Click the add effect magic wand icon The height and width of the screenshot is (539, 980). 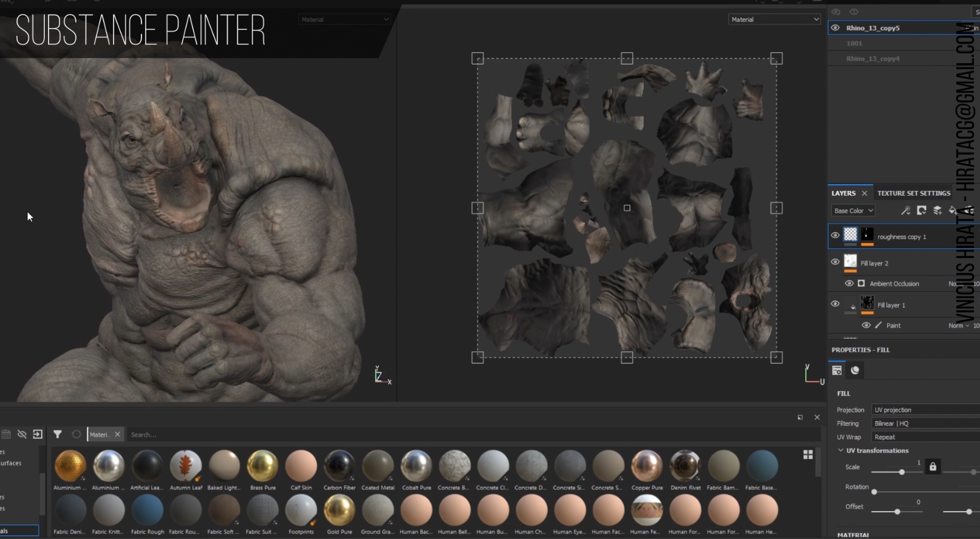(905, 210)
